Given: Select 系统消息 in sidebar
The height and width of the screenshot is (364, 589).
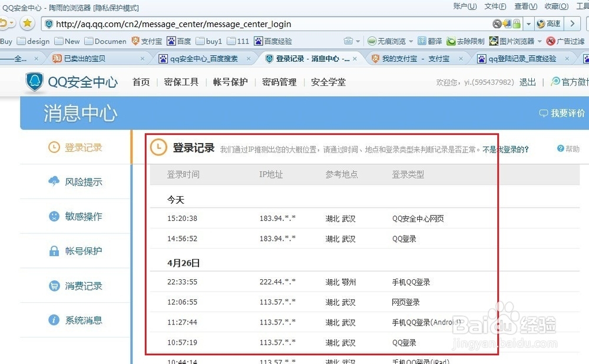Looking at the screenshot, I should coord(75,320).
